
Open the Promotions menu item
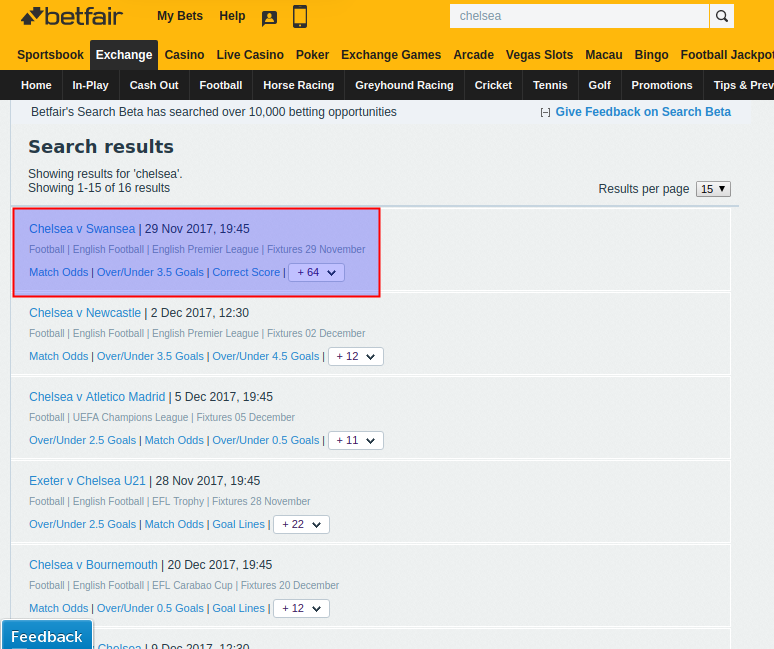pos(661,85)
